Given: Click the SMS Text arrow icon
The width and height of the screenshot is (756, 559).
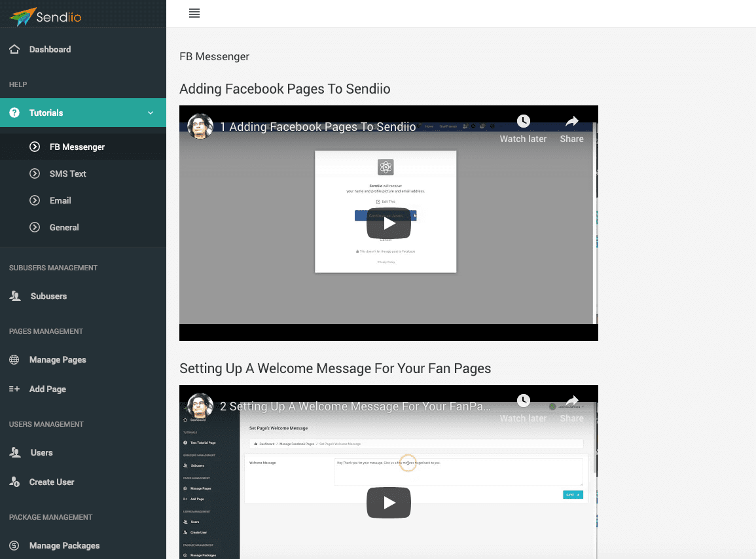Looking at the screenshot, I should click(x=35, y=173).
